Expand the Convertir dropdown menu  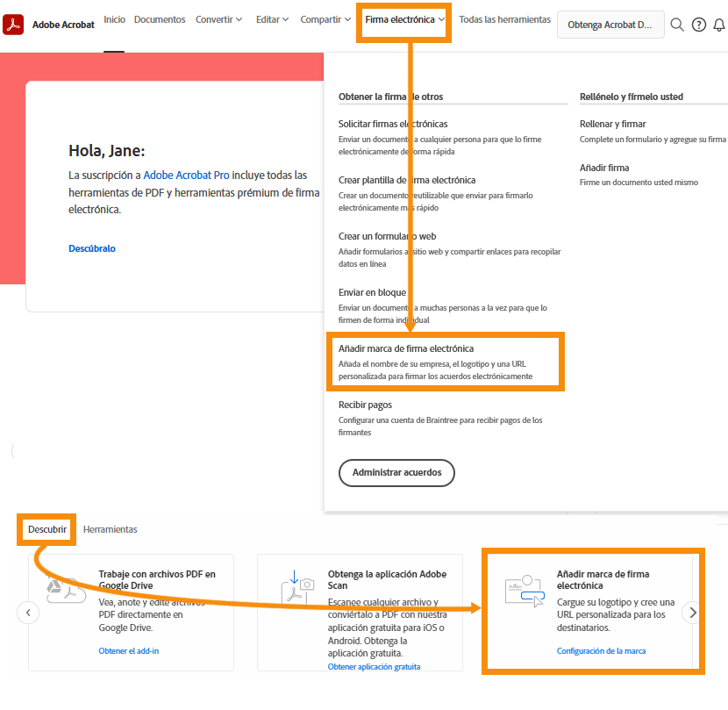pos(218,19)
